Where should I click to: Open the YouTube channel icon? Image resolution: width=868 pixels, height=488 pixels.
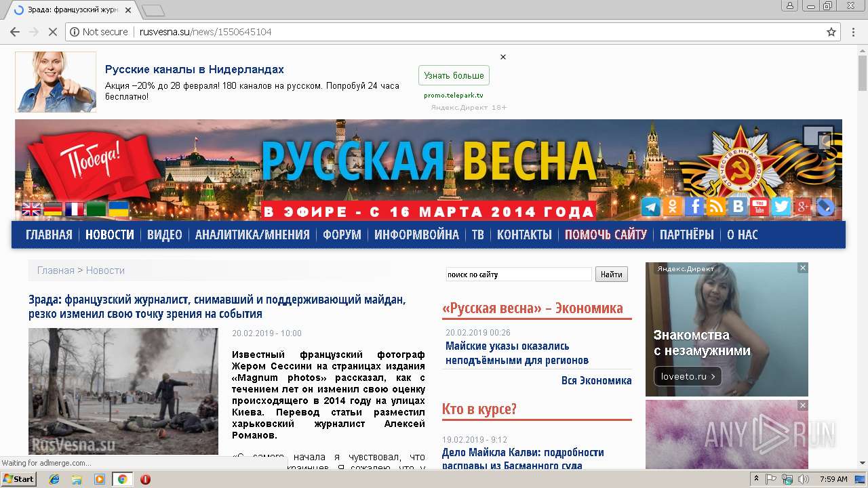click(x=759, y=207)
